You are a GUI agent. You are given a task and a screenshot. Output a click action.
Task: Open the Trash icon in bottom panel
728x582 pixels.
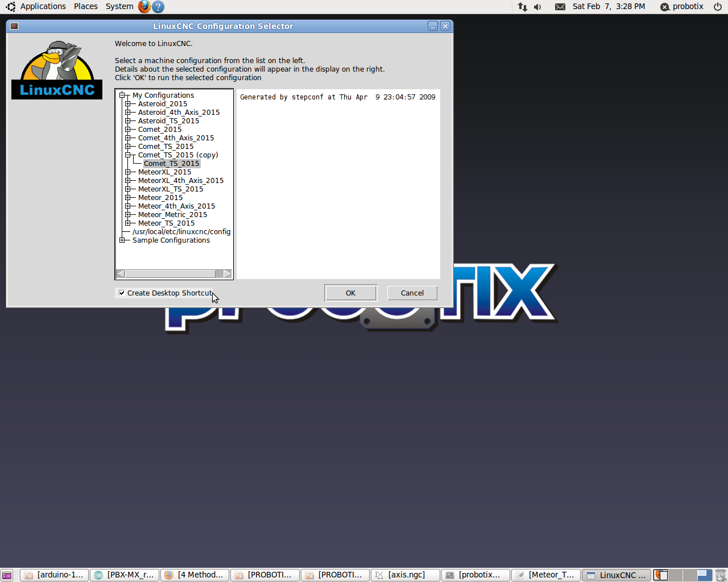click(720, 575)
